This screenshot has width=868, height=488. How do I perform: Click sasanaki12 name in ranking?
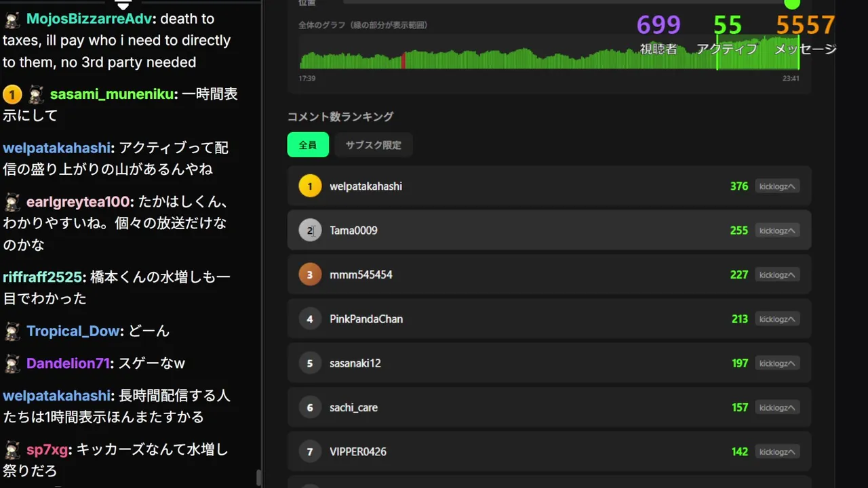pos(355,363)
